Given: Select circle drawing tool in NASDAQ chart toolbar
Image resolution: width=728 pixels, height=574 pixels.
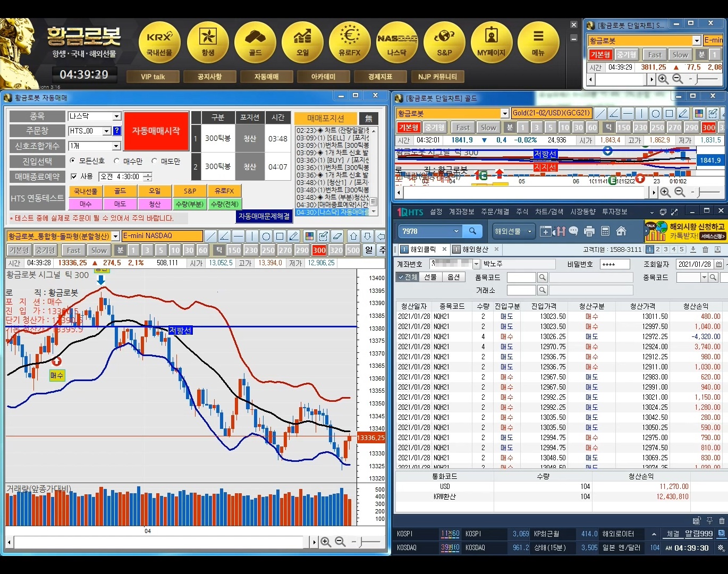Looking at the screenshot, I should point(266,236).
